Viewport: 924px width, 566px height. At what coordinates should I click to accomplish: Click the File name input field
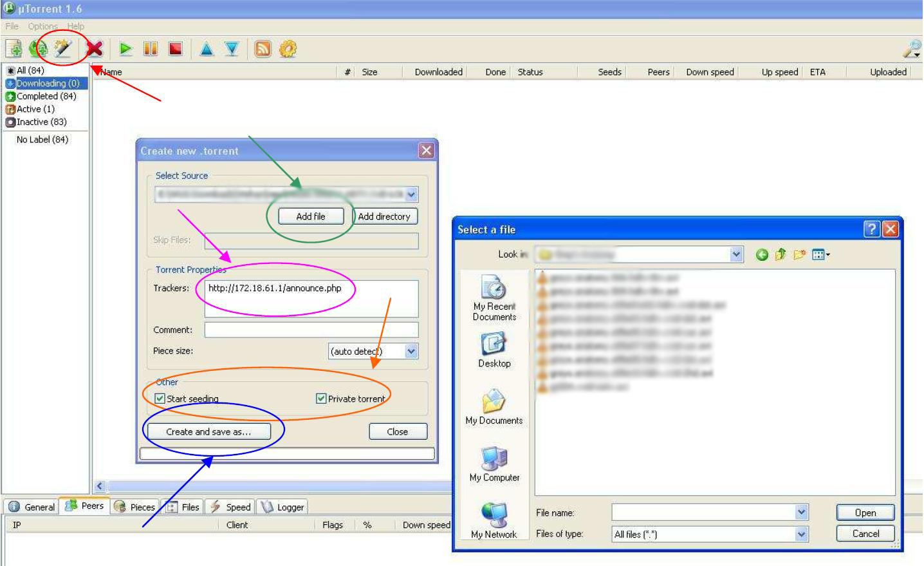click(x=704, y=513)
